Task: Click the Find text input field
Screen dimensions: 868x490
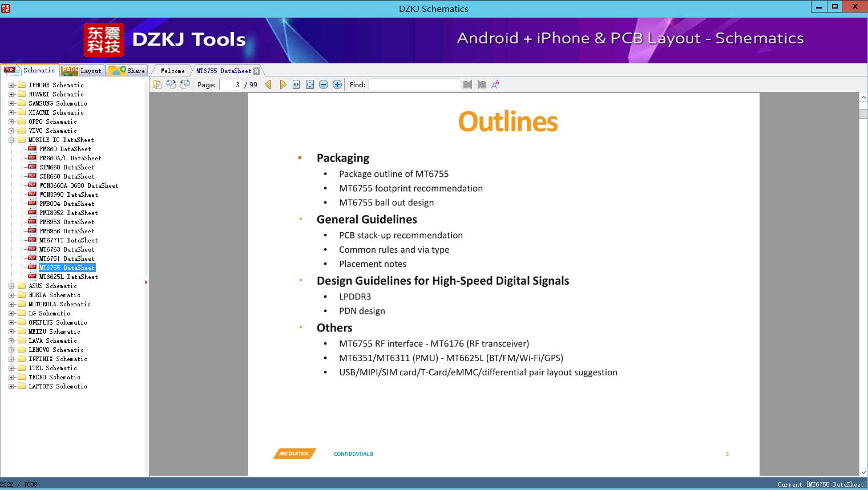Action: tap(414, 84)
